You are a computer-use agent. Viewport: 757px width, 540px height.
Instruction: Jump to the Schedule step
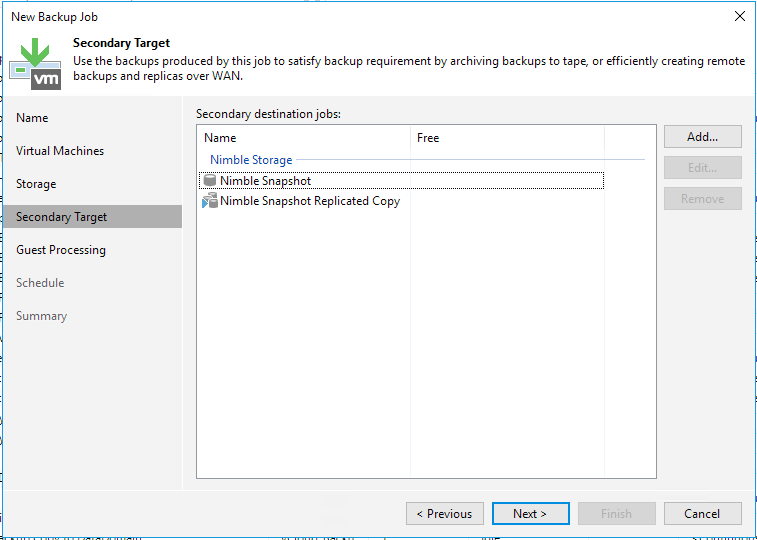click(x=40, y=283)
